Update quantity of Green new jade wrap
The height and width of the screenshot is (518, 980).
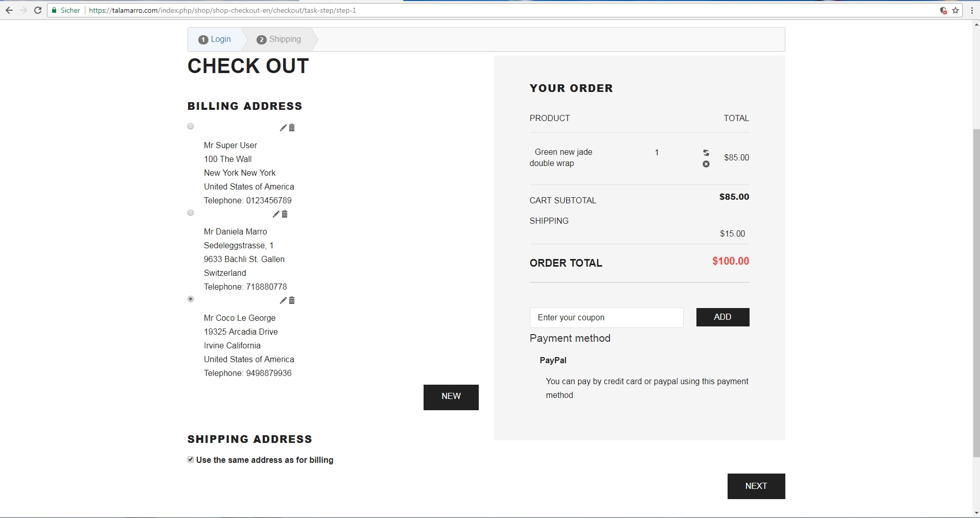pyautogui.click(x=706, y=153)
